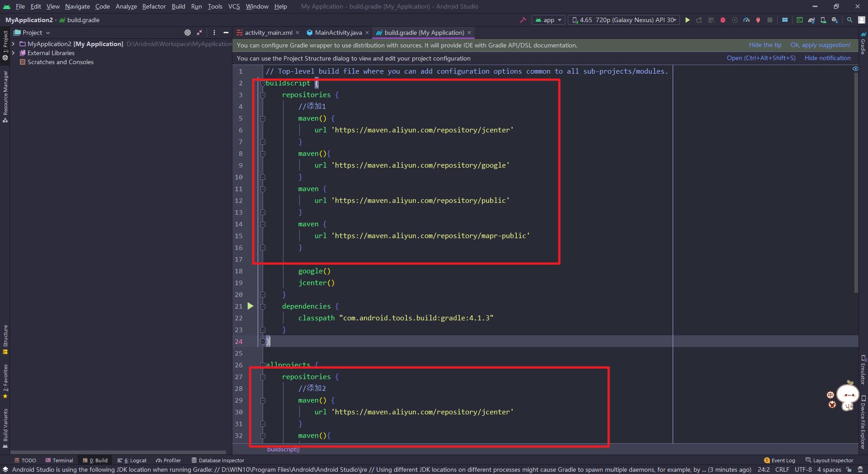Click the user account avatar icon
This screenshot has width=868, height=474.
click(x=862, y=20)
